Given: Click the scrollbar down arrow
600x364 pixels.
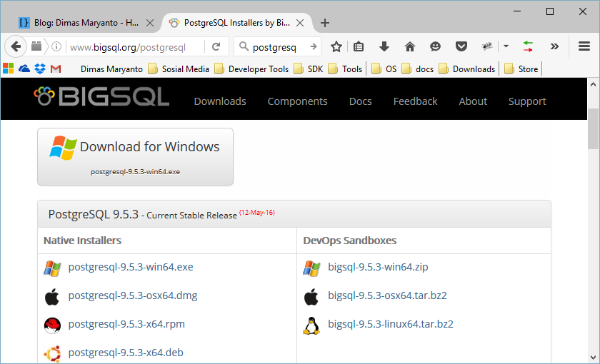Looking at the screenshot, I should point(593,358).
